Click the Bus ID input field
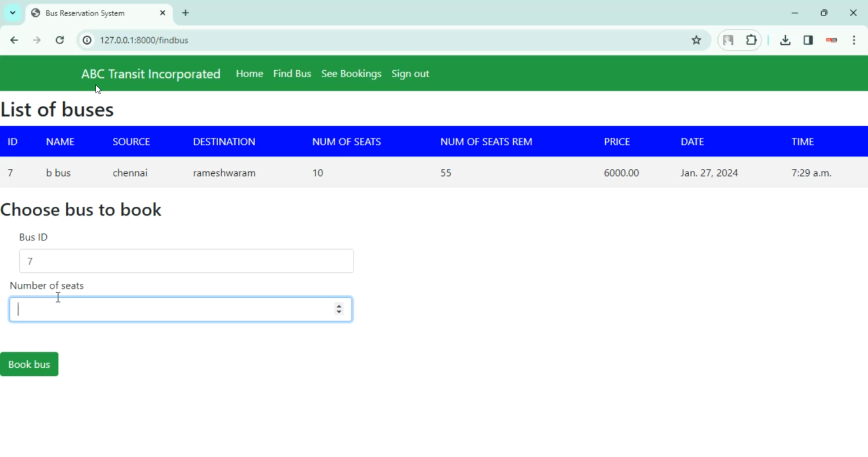Viewport: 868px width, 457px height. click(186, 261)
